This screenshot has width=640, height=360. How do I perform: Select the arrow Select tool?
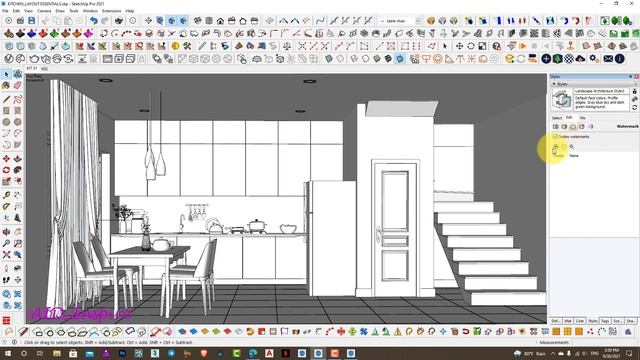6,75
